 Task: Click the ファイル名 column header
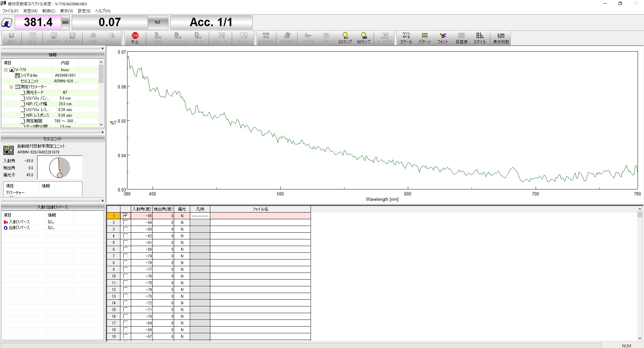click(260, 209)
